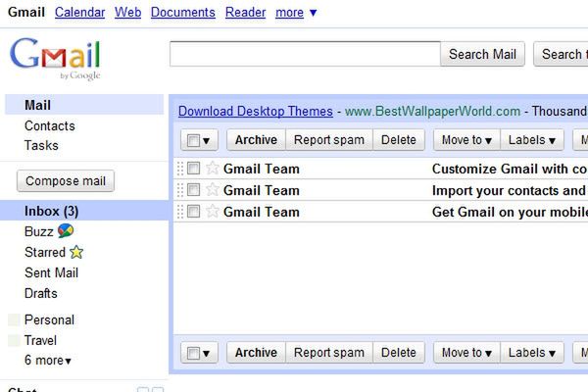Open the Sent Mail folder
Screen dimensions: 588x392
pyautogui.click(x=51, y=272)
